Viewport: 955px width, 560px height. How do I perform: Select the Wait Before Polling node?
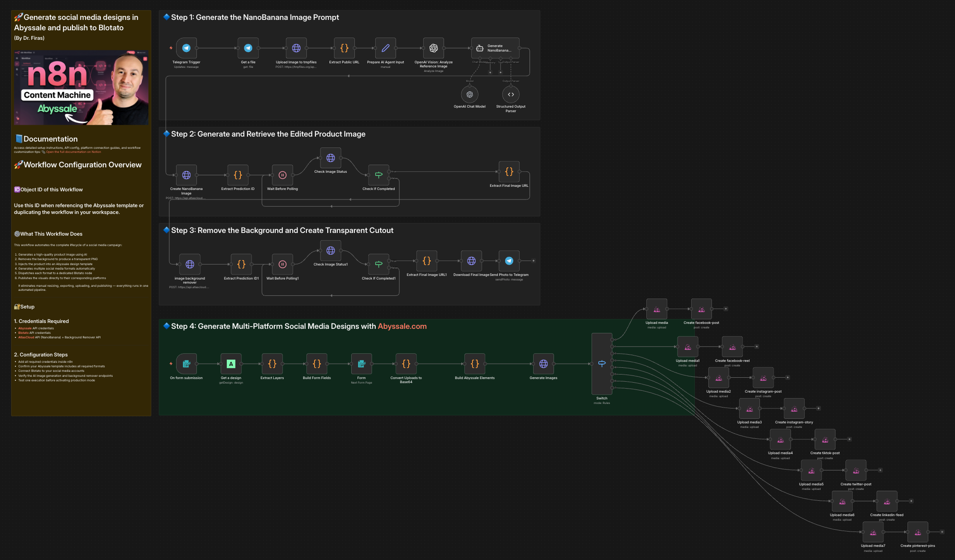[x=282, y=175]
